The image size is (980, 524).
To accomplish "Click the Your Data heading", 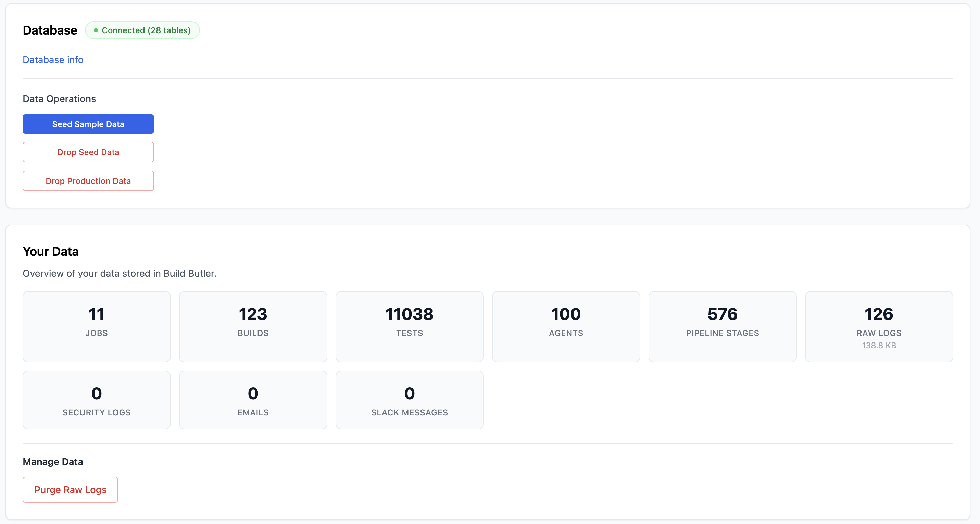I will pos(51,251).
